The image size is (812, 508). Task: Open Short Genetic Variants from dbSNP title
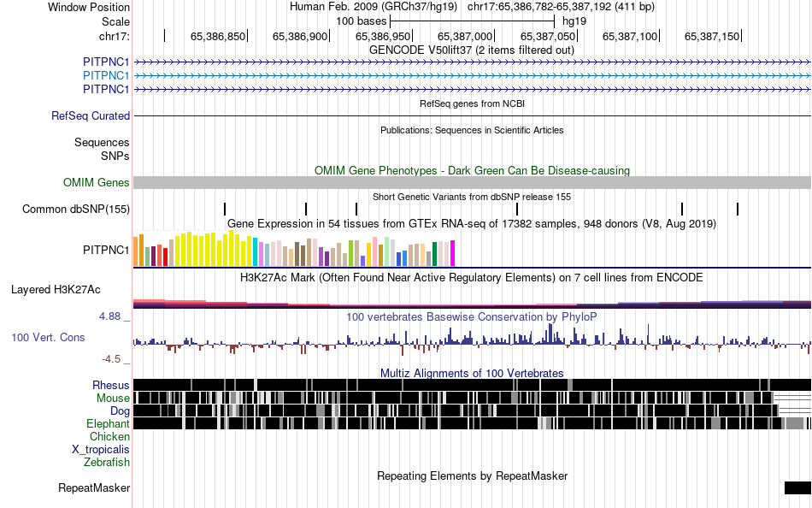click(x=472, y=197)
